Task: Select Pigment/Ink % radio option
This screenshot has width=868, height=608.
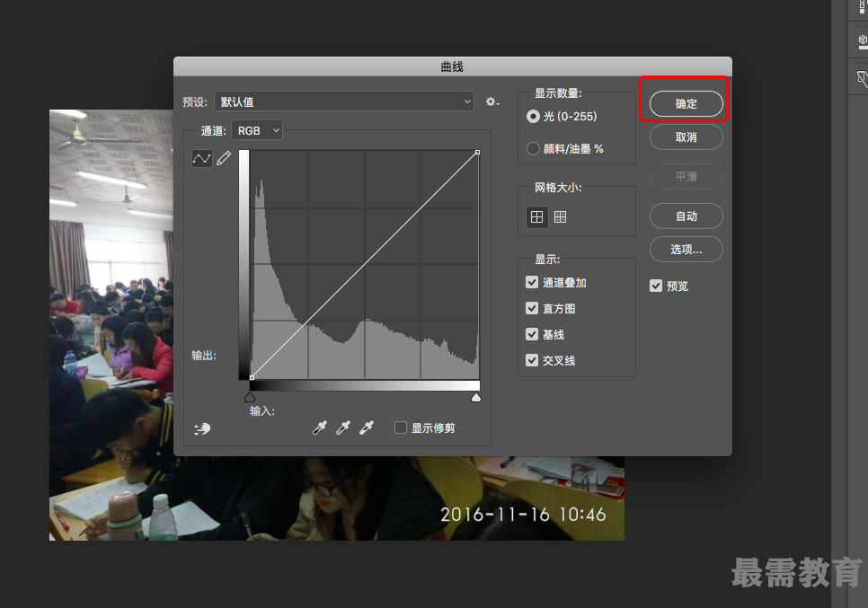Action: (x=533, y=149)
